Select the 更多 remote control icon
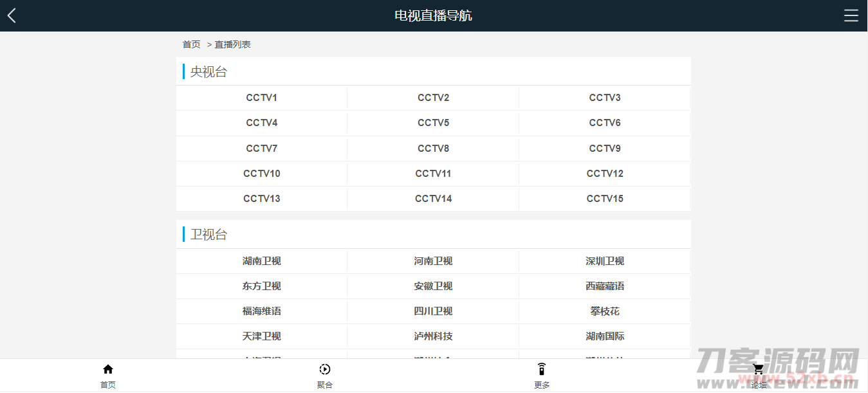868x393 pixels. tap(541, 369)
